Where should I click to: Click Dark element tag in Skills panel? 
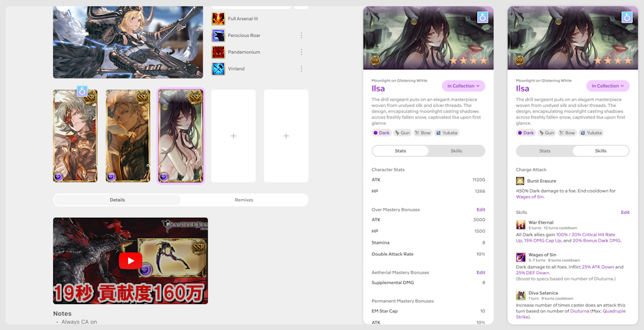[x=526, y=133]
